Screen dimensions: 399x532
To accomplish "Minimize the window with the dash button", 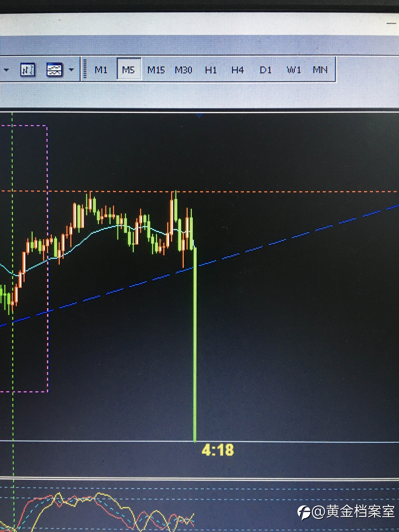I will pos(391,24).
